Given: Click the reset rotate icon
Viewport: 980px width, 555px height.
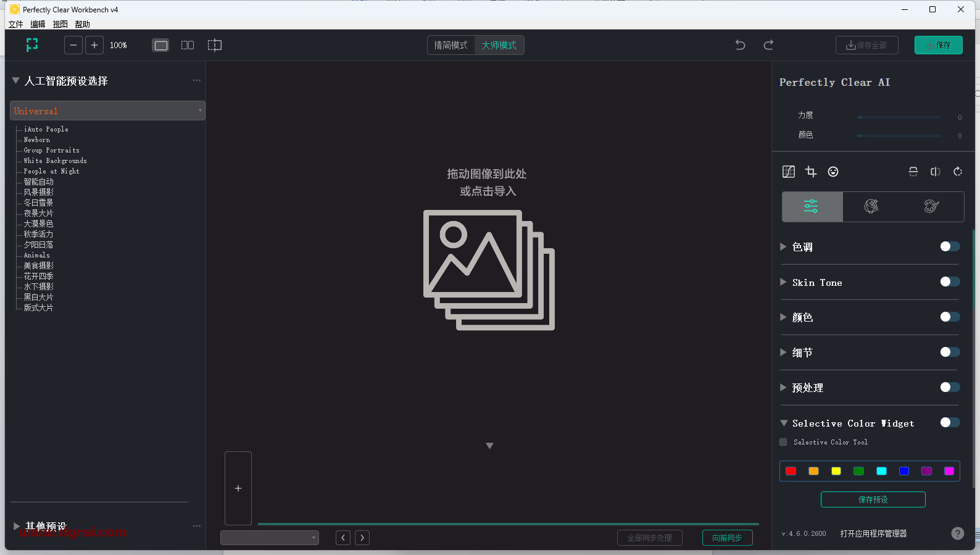Looking at the screenshot, I should (x=958, y=172).
